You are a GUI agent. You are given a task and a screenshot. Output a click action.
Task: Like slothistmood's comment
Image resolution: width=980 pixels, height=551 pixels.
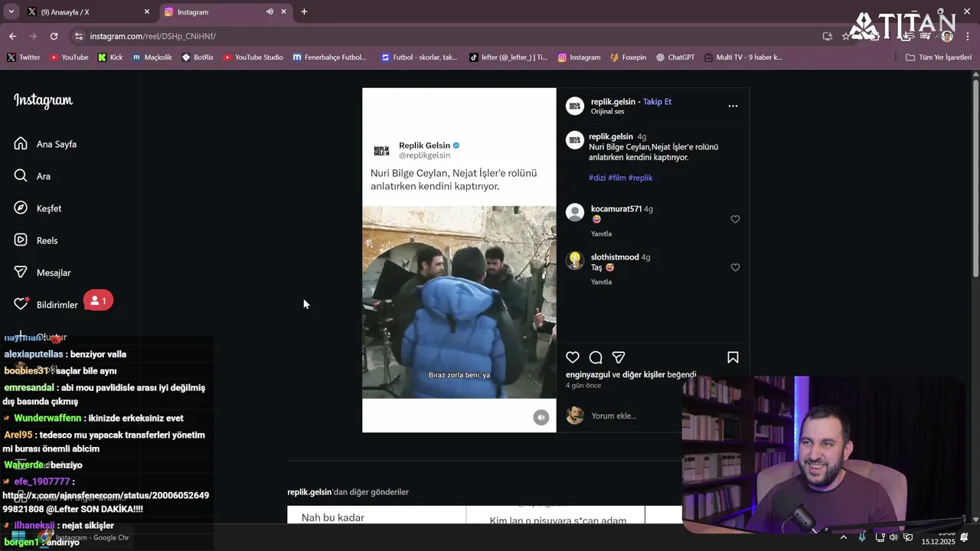(x=735, y=267)
